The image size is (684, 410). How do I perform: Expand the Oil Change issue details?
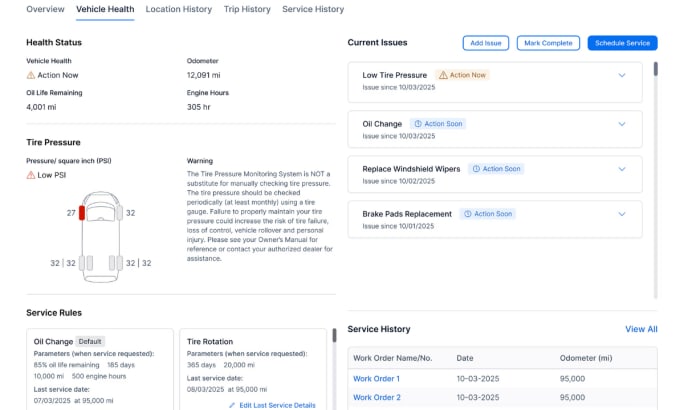click(x=622, y=124)
